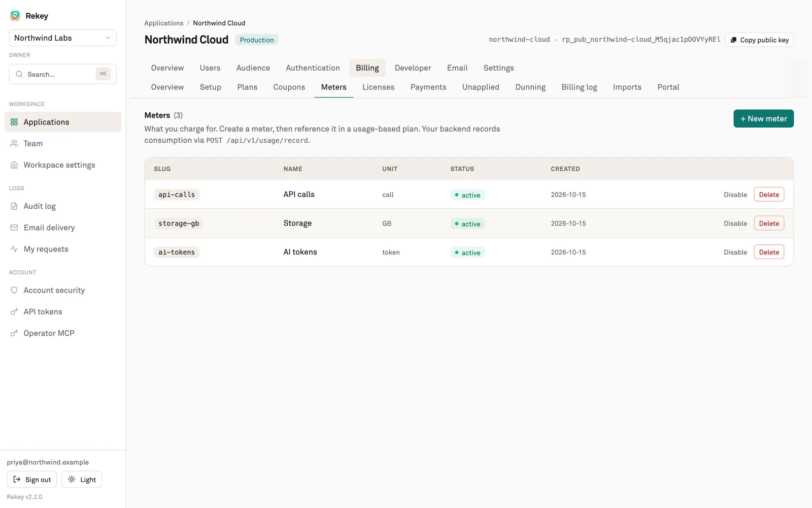Click the My requests activity icon
Viewport: 812px width, 508px height.
[14, 249]
